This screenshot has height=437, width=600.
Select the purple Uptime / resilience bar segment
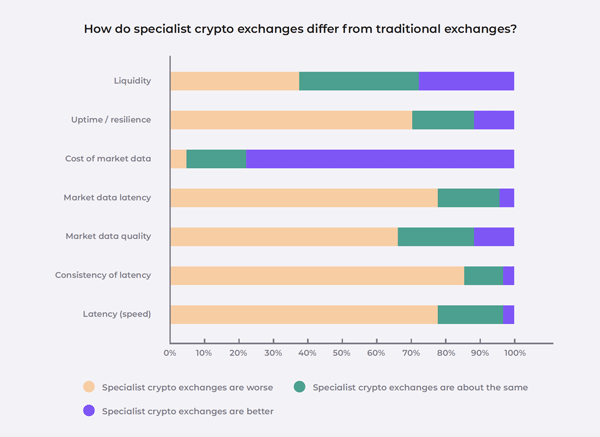[494, 120]
